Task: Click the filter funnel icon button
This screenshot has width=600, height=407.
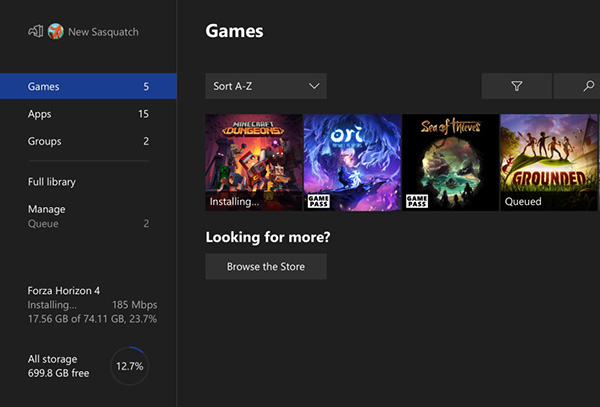Action: 517,86
